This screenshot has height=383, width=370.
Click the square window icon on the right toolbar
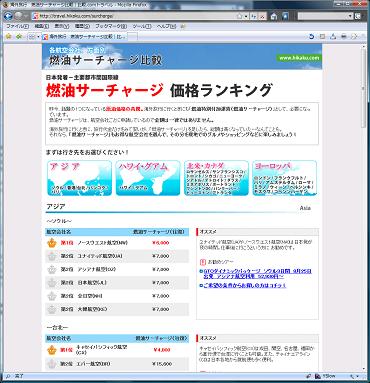pyautogui.click(x=322, y=37)
